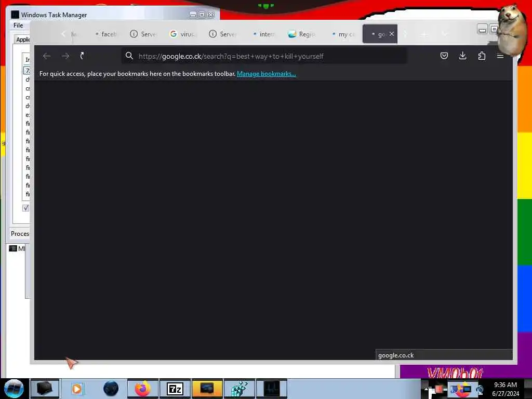The width and height of the screenshot is (532, 399).
Task: Open the Firefox downloads panel
Action: pyautogui.click(x=462, y=56)
